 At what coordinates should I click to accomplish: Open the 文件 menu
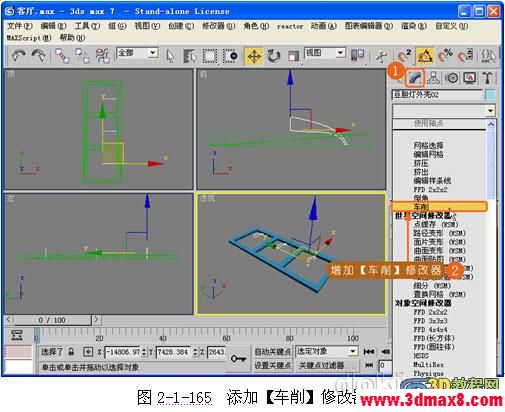(20, 26)
